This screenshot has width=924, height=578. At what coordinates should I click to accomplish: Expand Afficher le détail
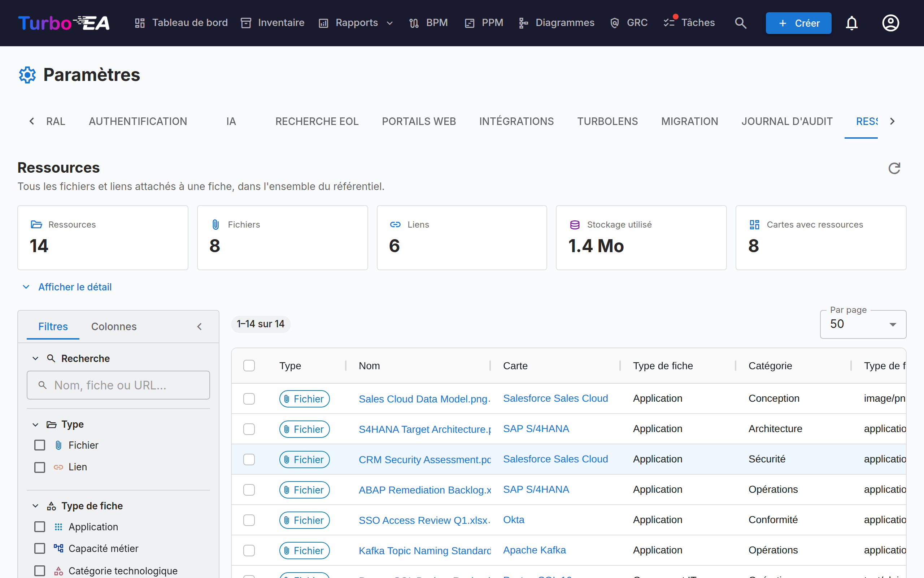[x=67, y=287]
